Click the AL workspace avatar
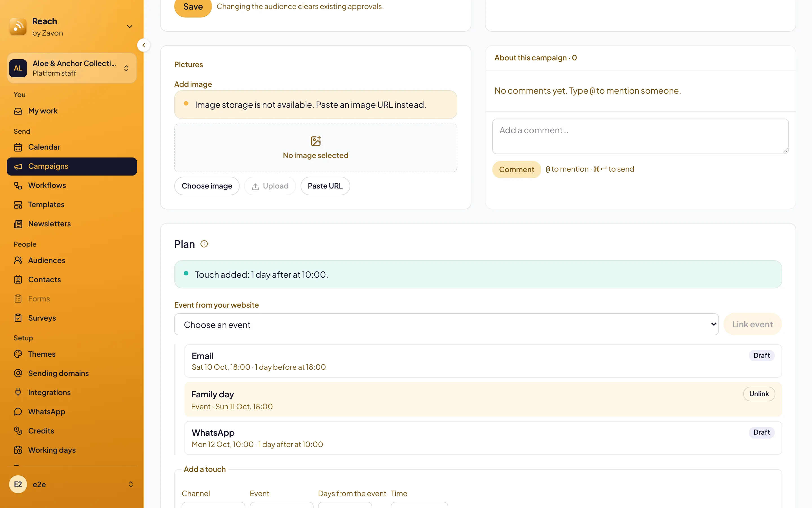Viewport: 812px width, 508px height. coord(18,68)
